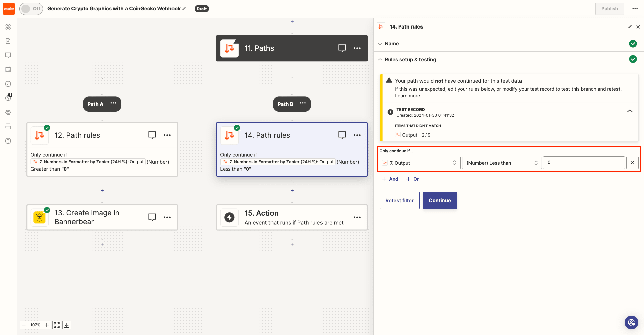Click the help question mark icon in the sidebar

[x=8, y=141]
